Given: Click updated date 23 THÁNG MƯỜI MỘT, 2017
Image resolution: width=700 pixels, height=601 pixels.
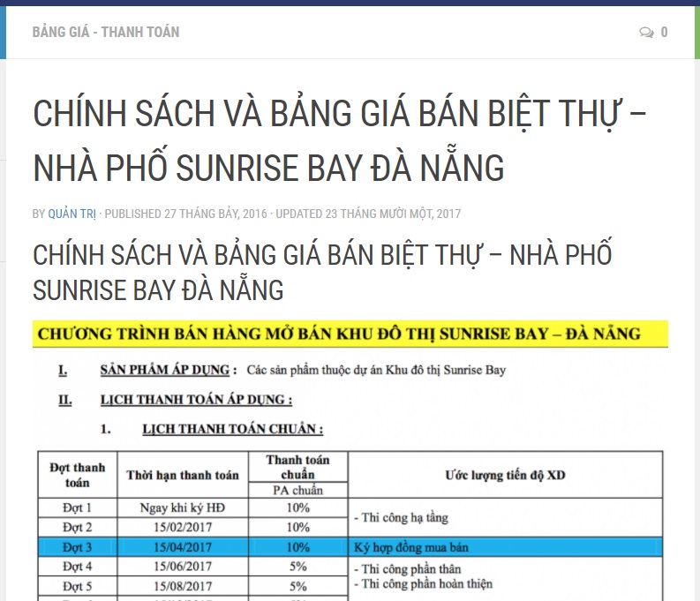Looking at the screenshot, I should [x=393, y=214].
